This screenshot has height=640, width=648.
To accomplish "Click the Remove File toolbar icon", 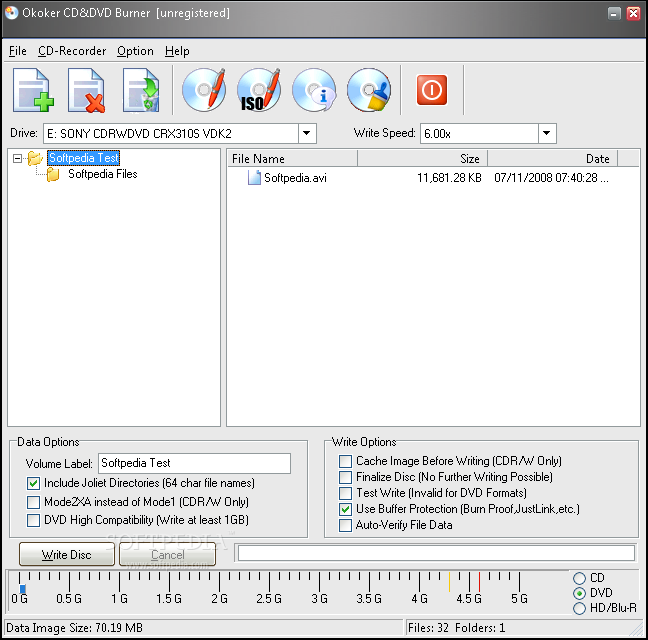I will (86, 90).
